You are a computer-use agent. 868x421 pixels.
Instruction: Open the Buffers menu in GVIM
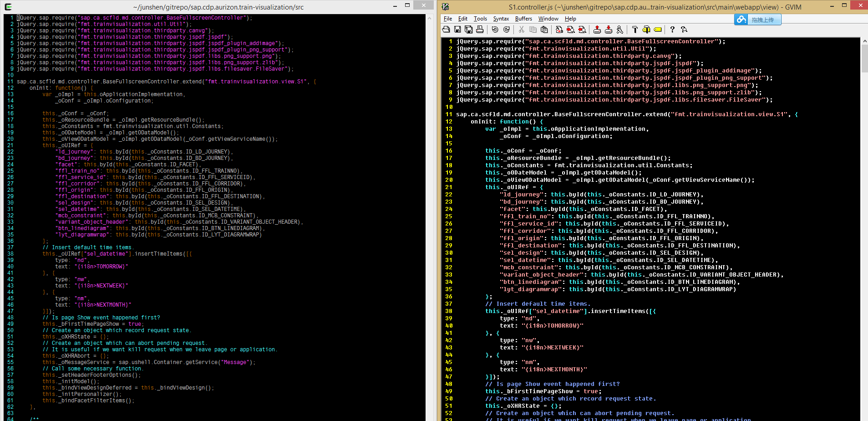(x=523, y=19)
